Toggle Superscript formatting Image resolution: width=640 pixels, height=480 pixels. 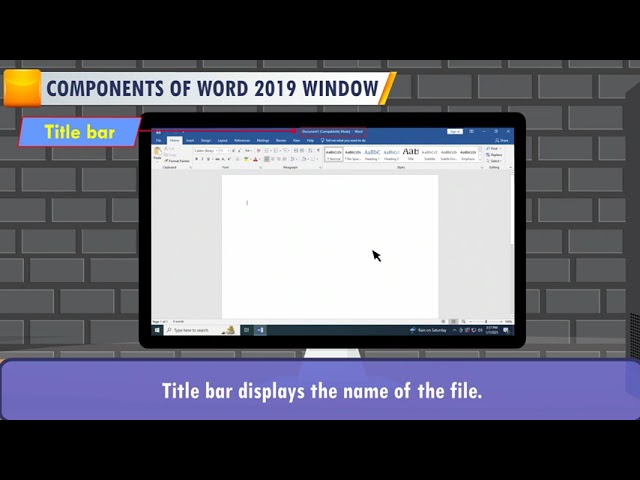(x=229, y=159)
